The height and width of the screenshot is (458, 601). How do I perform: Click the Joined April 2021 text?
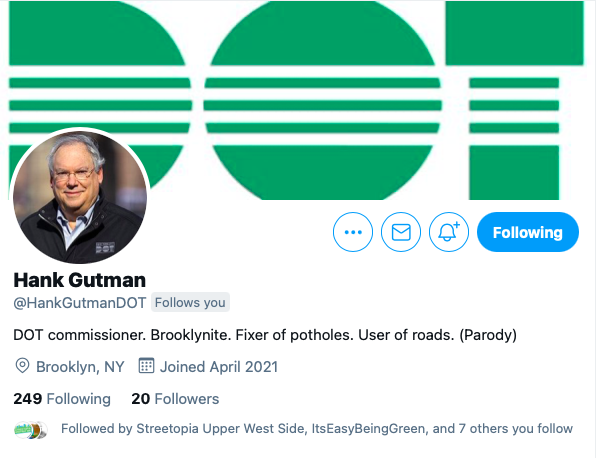[x=219, y=366]
